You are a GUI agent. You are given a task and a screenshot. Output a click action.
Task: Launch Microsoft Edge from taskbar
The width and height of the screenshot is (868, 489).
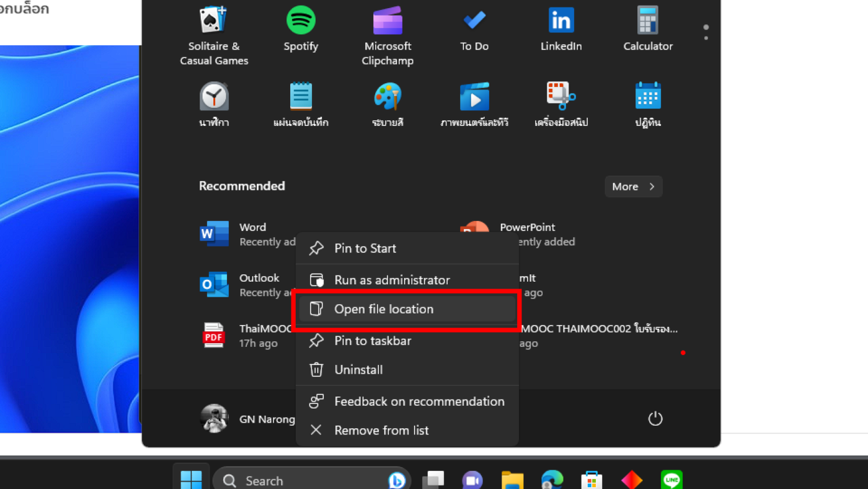point(552,480)
